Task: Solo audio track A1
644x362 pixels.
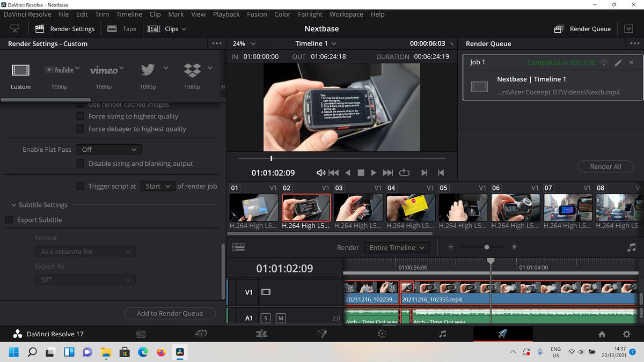Action: (265, 318)
